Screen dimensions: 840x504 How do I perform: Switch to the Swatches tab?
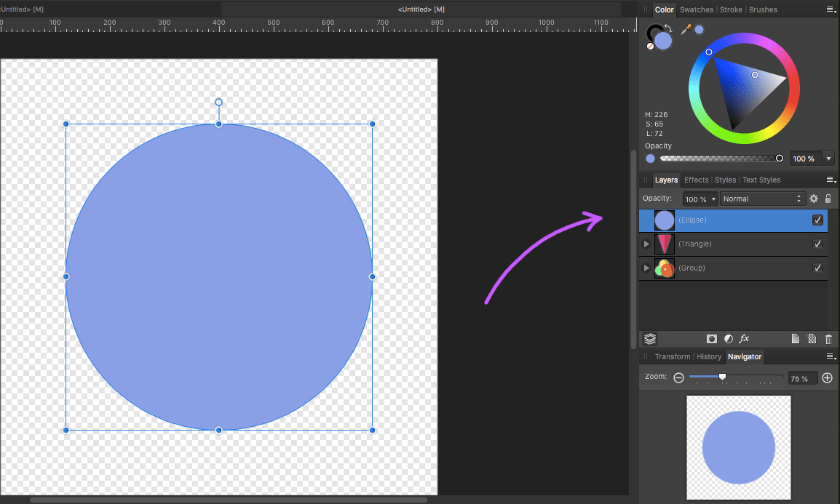(x=696, y=9)
